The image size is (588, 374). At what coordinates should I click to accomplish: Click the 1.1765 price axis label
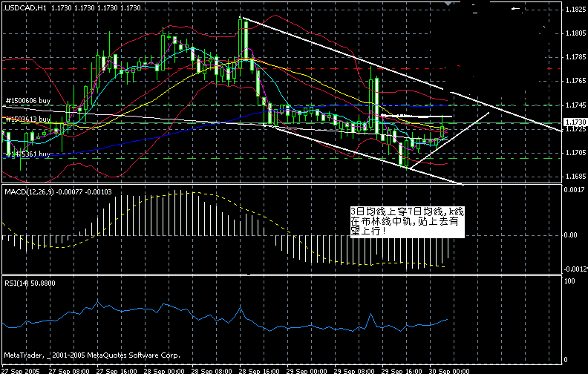(x=575, y=81)
